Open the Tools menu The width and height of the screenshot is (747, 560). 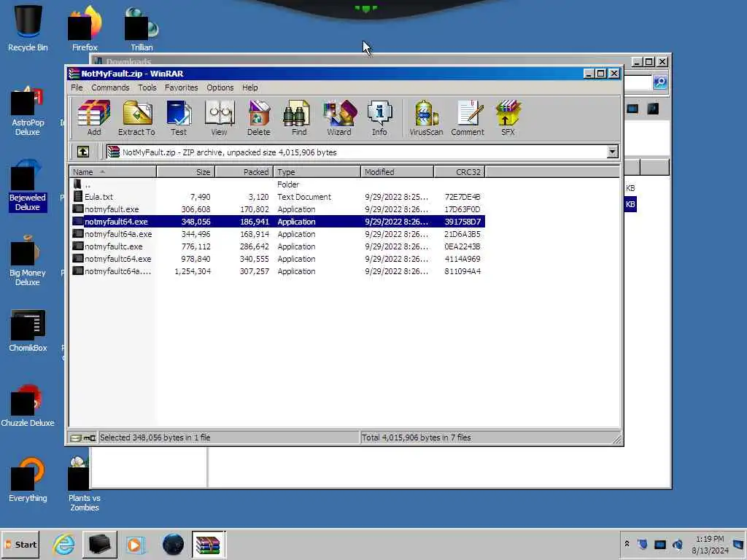[x=147, y=87]
